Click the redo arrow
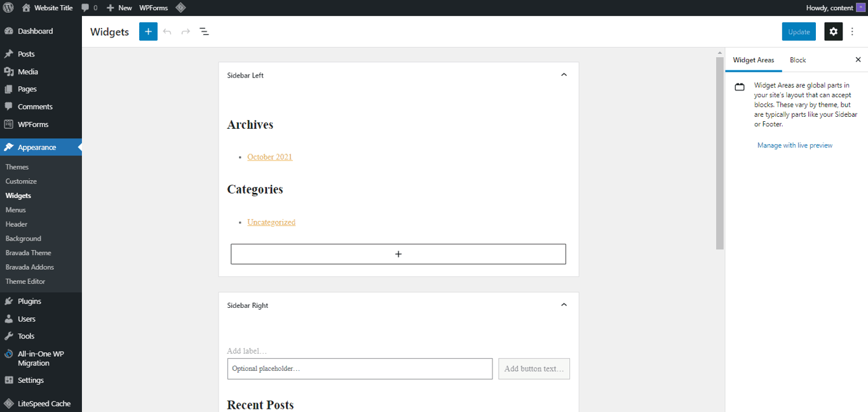This screenshot has width=868, height=412. pyautogui.click(x=185, y=31)
